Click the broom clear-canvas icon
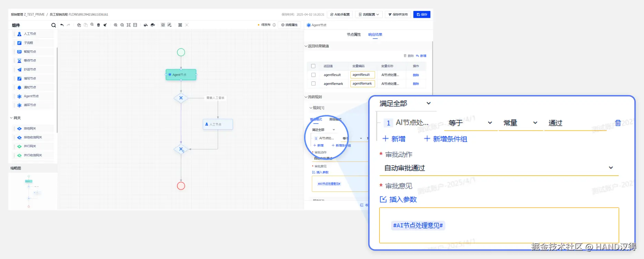Viewport: 644px width, 259px height. [105, 25]
